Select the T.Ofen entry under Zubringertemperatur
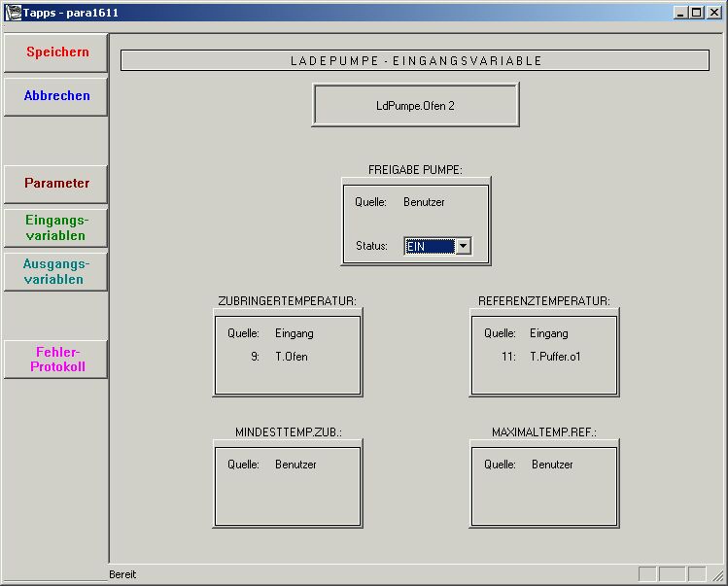 [x=292, y=357]
